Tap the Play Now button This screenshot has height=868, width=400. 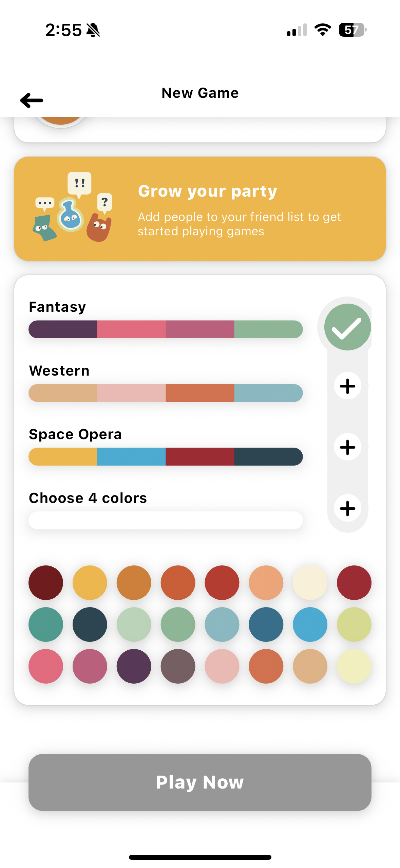tap(200, 782)
